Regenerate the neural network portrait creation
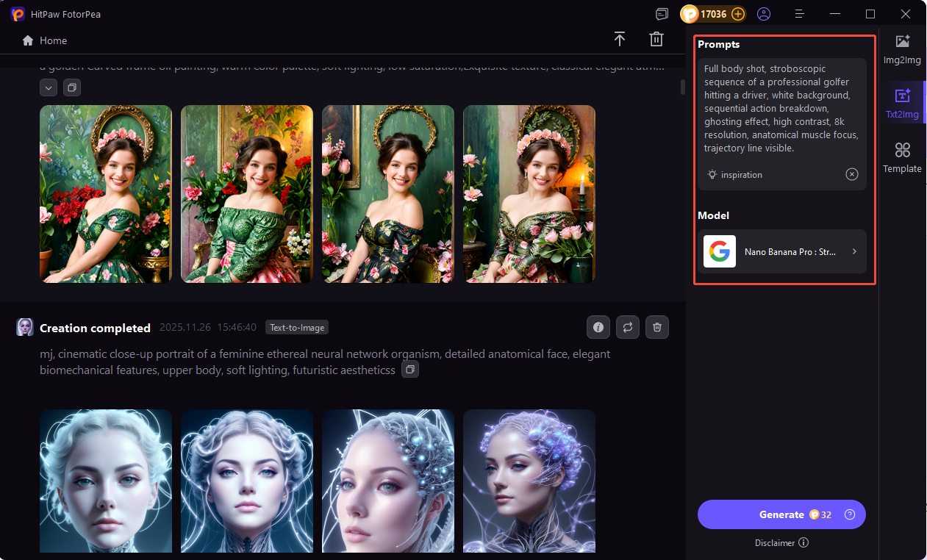This screenshot has width=927, height=560. pos(628,328)
